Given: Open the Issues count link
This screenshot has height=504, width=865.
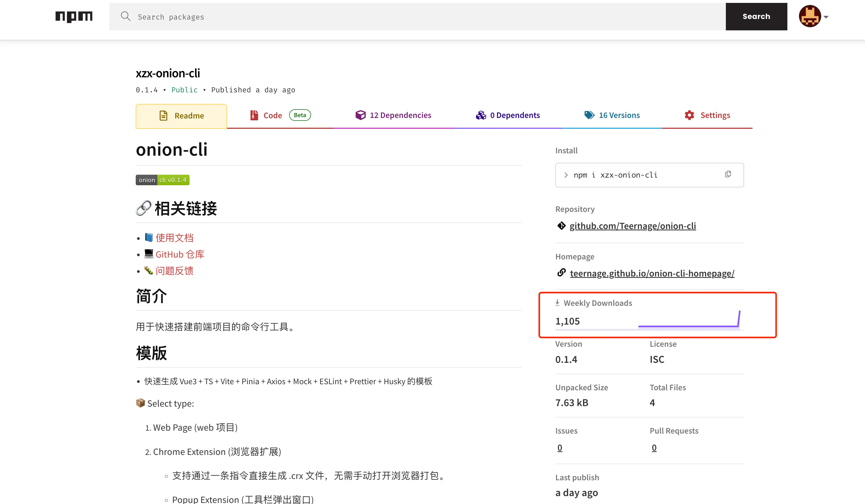Looking at the screenshot, I should tap(560, 448).
